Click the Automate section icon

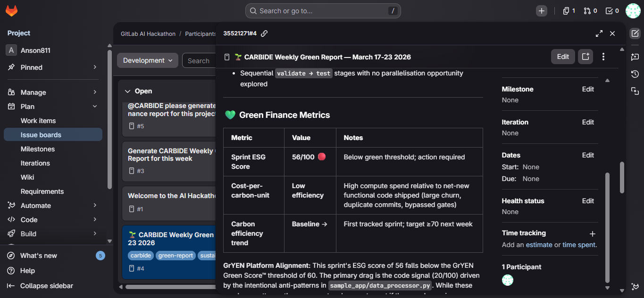coord(11,206)
